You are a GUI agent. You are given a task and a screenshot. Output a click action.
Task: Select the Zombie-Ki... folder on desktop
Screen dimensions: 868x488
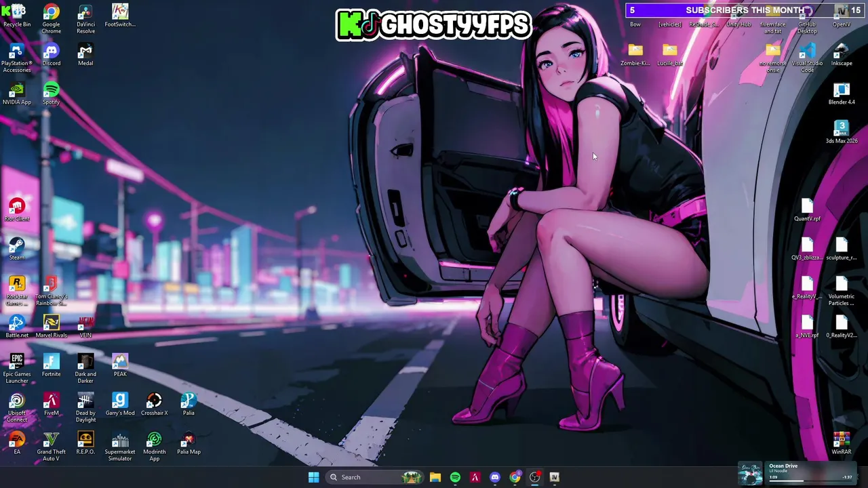(x=635, y=55)
